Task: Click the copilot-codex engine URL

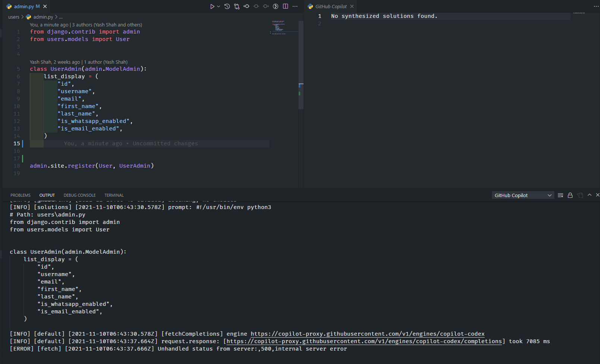Action: click(x=368, y=333)
